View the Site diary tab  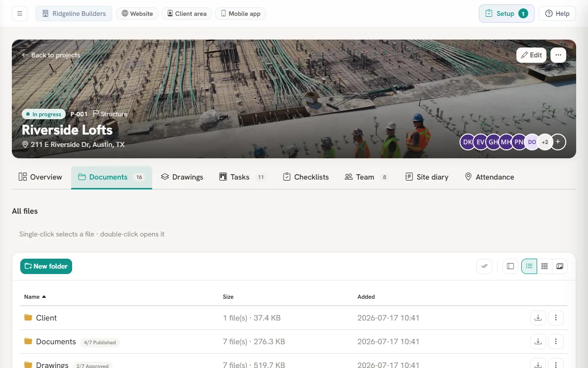point(427,177)
